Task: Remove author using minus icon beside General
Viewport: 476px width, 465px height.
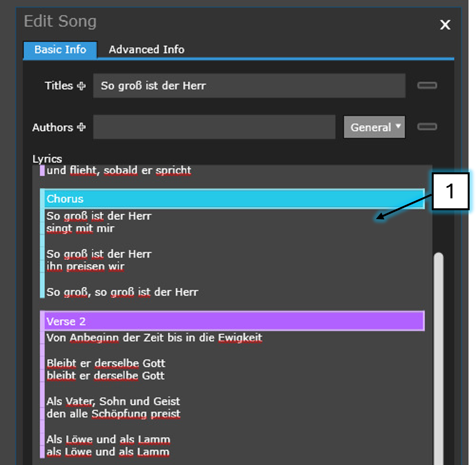Action: point(427,127)
